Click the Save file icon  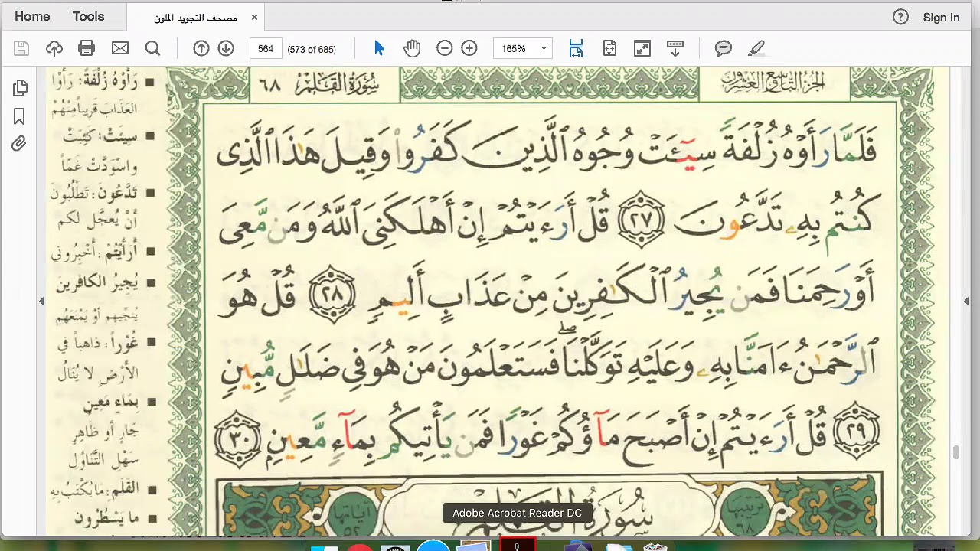(21, 48)
